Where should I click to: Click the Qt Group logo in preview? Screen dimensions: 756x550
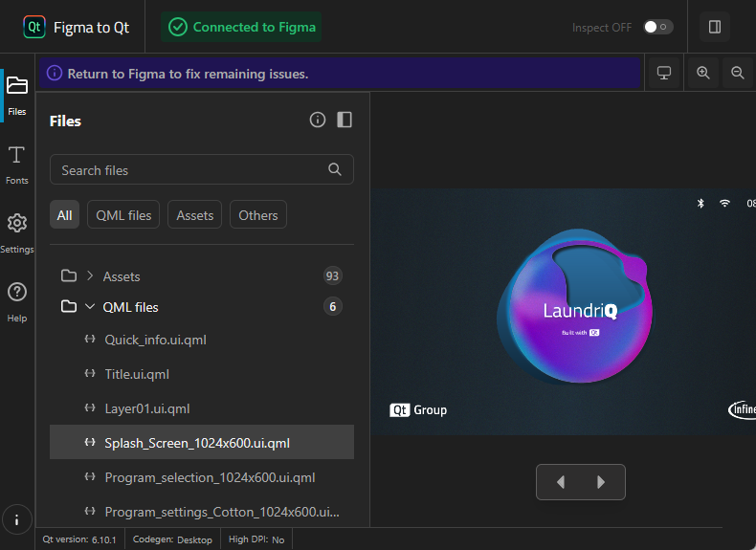click(x=418, y=409)
